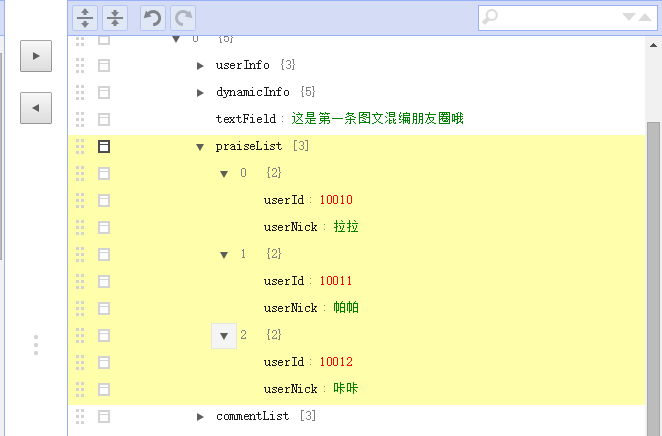Open action menu for userId 10012 row
Viewport: 662px width, 436px height.
click(x=104, y=363)
